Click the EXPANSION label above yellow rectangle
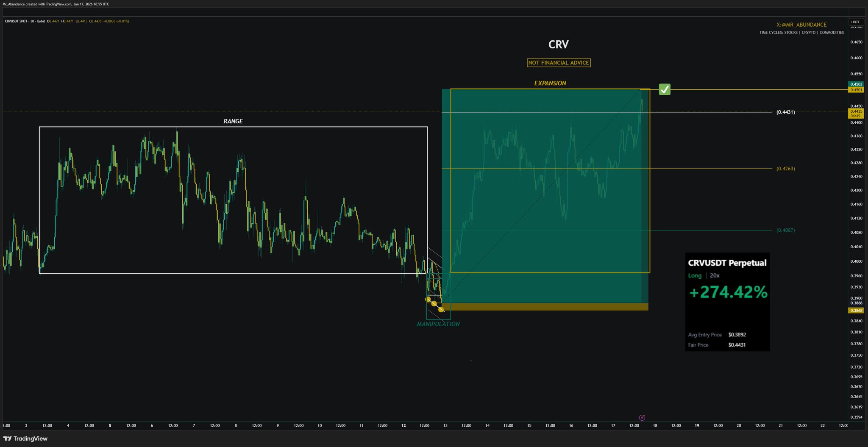Image resolution: width=868 pixels, height=447 pixels. (x=550, y=83)
